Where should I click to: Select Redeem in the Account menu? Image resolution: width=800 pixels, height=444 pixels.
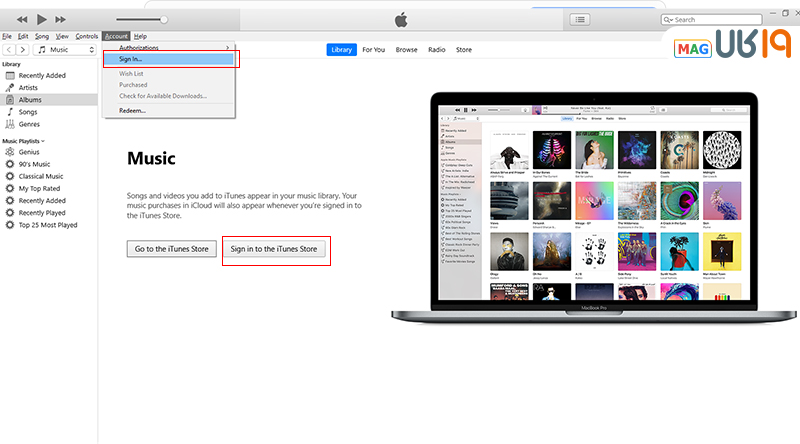[132, 110]
